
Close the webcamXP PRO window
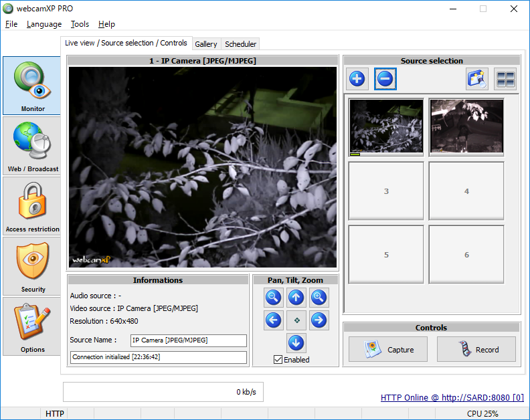click(514, 9)
